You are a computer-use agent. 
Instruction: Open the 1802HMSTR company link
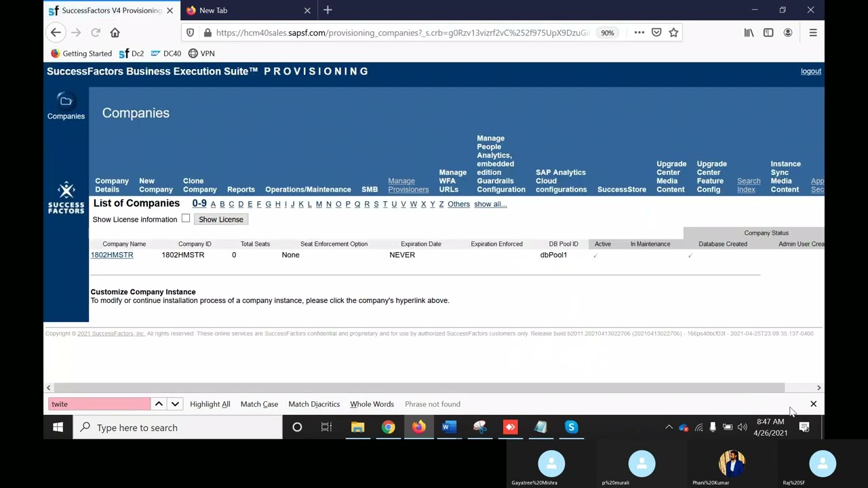point(112,255)
